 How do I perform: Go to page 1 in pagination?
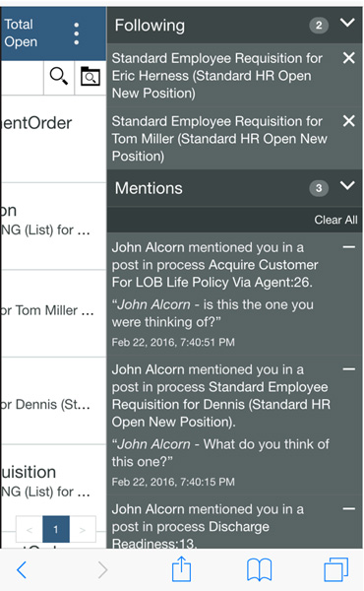[x=56, y=529]
